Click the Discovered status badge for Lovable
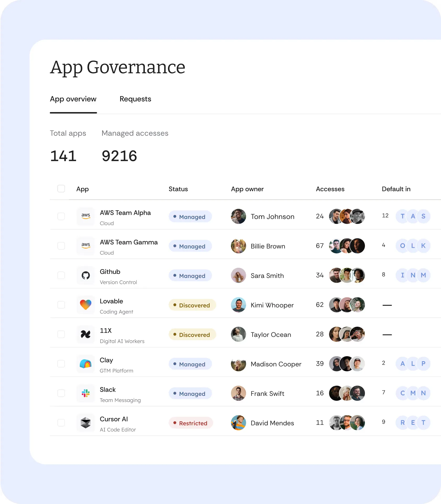441x504 pixels. 192,305
